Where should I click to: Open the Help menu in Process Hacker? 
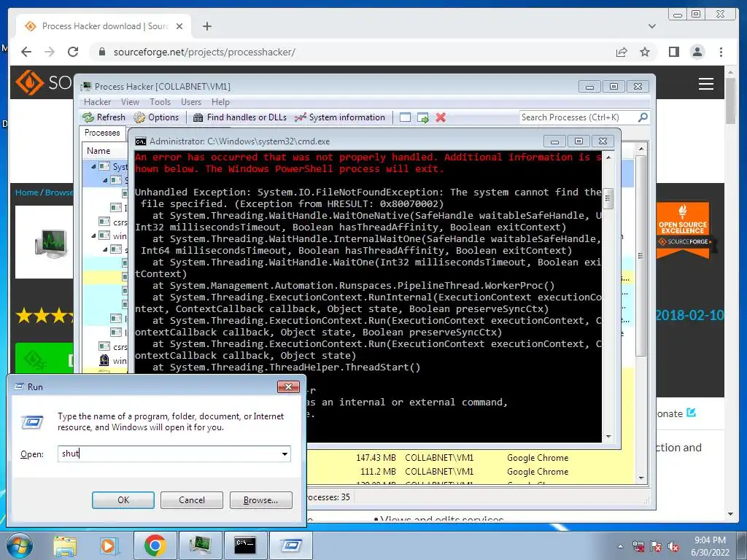(x=220, y=102)
